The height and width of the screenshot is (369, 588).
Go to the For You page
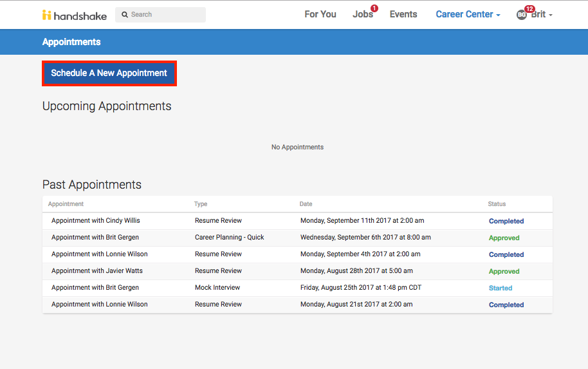[320, 14]
